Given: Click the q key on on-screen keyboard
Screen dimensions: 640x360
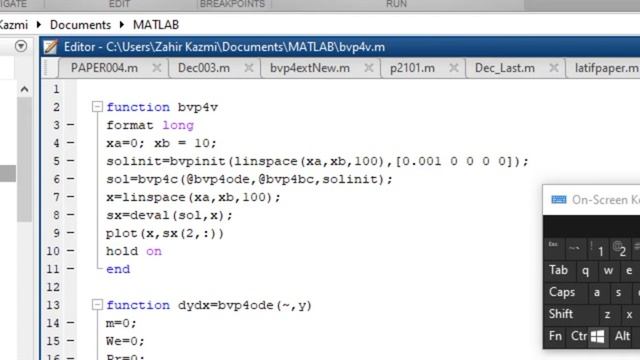Looking at the screenshot, I should pyautogui.click(x=586, y=270).
